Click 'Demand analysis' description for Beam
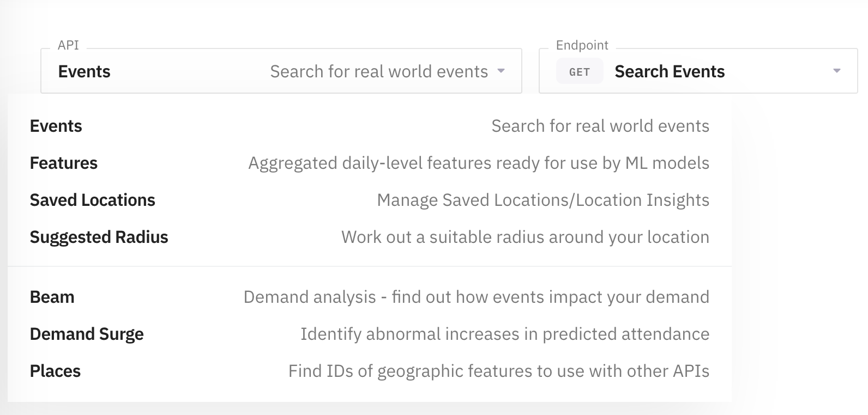Screen dimensions: 868x415 tap(477, 297)
